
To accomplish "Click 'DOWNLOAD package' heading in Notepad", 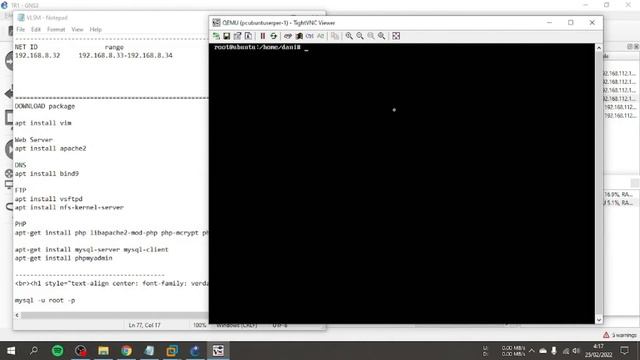I will click(45, 106).
